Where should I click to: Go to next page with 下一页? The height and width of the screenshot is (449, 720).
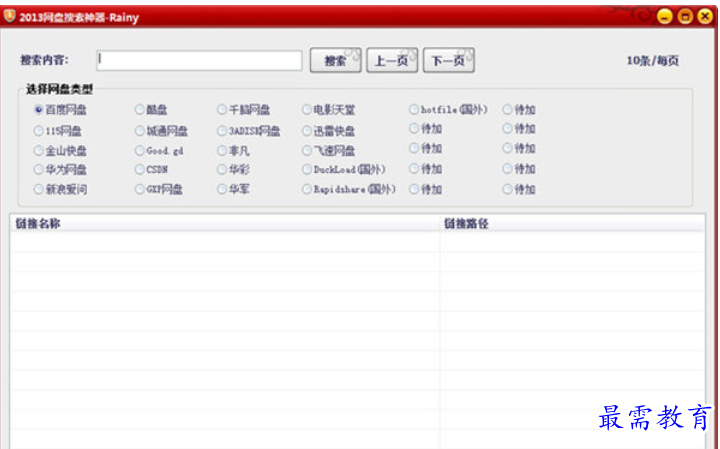(x=449, y=60)
